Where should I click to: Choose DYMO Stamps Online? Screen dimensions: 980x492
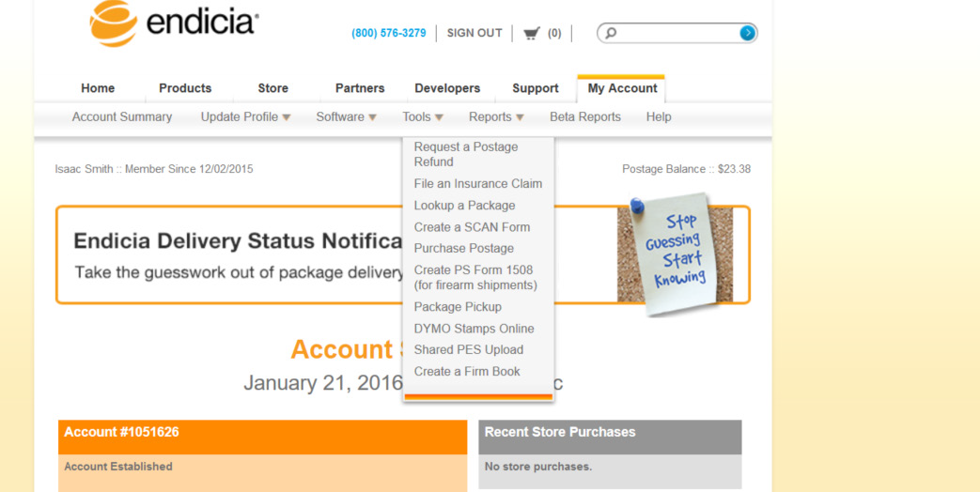(x=474, y=329)
